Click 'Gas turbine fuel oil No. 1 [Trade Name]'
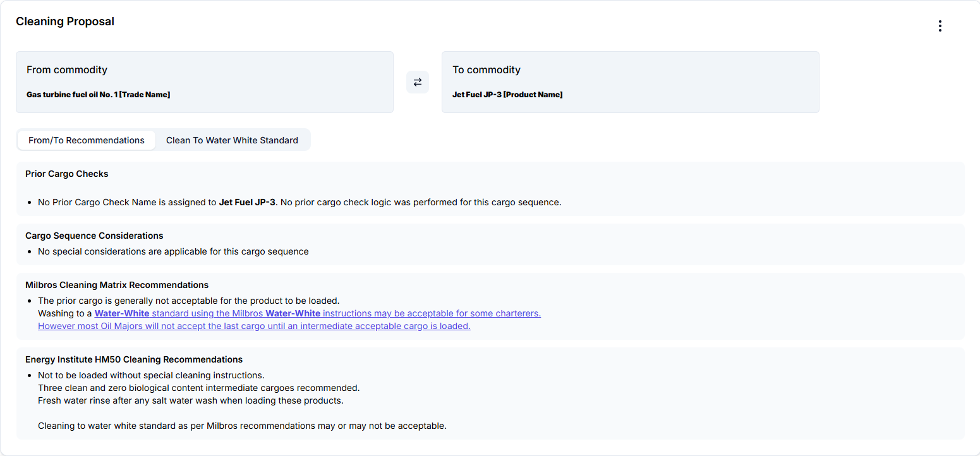This screenshot has width=980, height=456. 99,95
